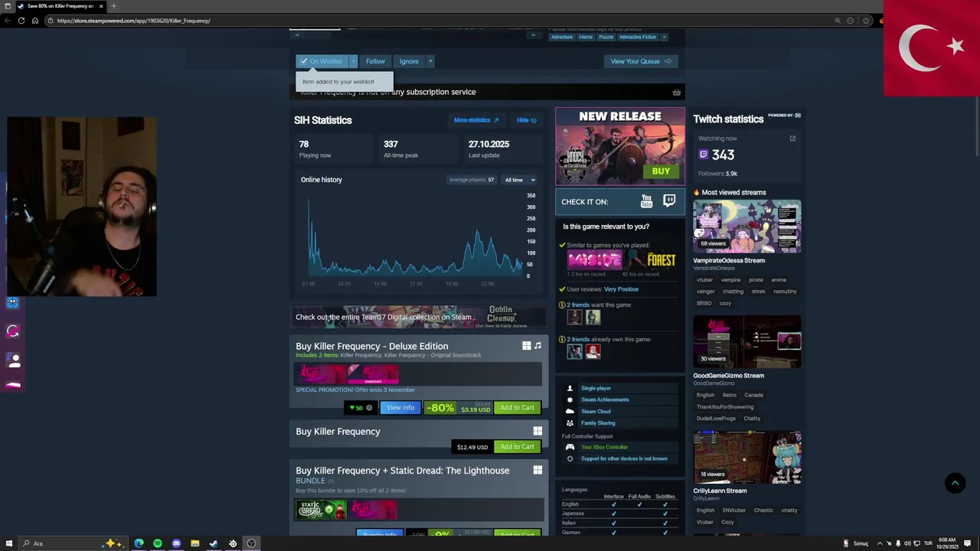Click the Steam Achievements icon
The image size is (980, 551).
[570, 399]
